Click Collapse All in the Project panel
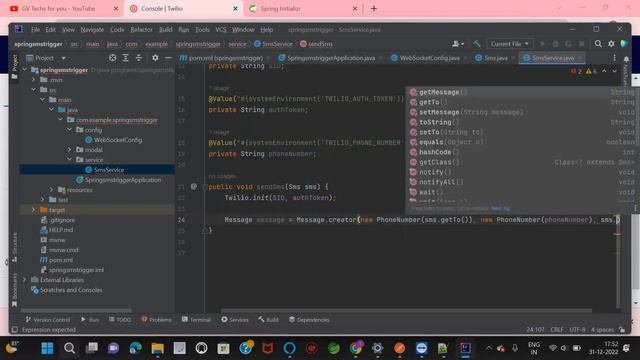Viewport: 640px width, 360px height. tap(139, 58)
